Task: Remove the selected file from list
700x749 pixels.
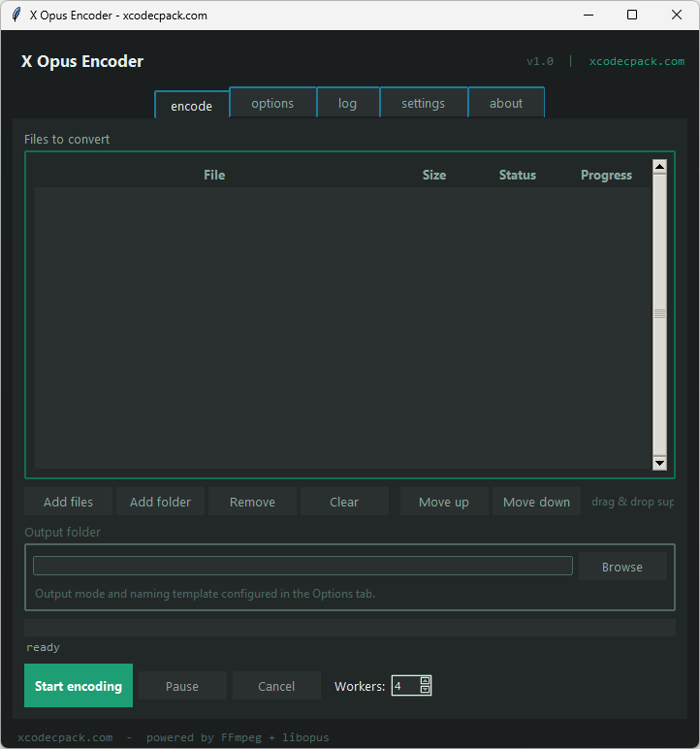Action: [252, 502]
